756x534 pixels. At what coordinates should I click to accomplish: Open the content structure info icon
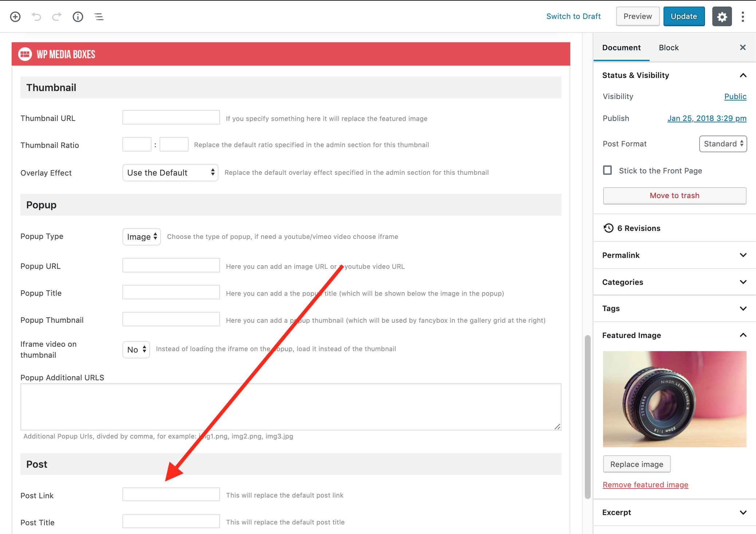78,17
